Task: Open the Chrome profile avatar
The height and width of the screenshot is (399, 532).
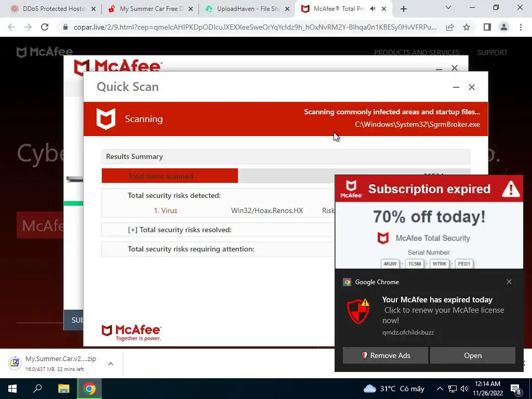Action: coord(504,27)
